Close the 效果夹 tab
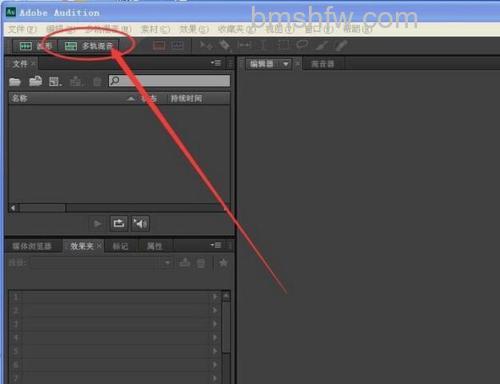This screenshot has width=500, height=384. coord(99,246)
